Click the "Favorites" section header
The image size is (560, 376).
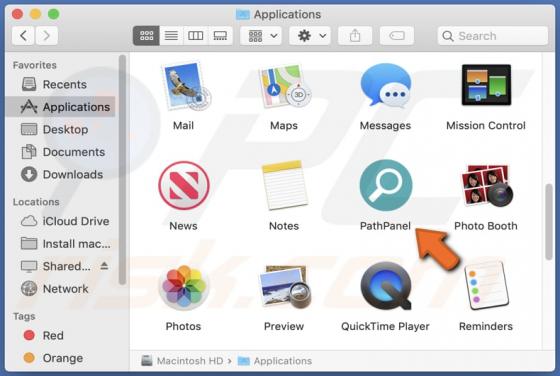tap(35, 65)
